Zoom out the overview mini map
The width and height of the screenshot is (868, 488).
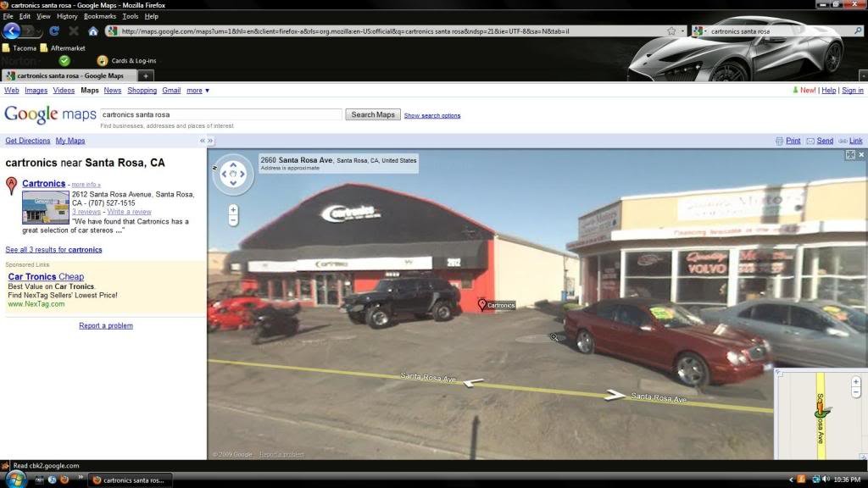(x=856, y=392)
